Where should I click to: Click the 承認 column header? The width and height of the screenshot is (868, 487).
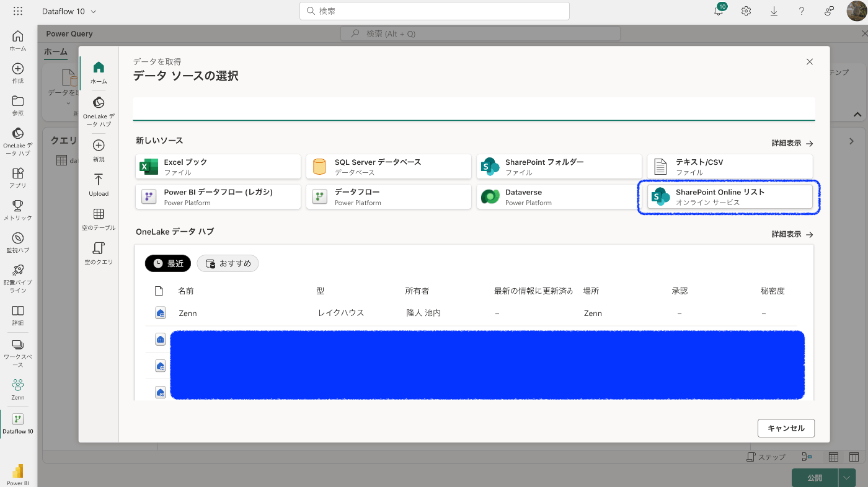[680, 291]
